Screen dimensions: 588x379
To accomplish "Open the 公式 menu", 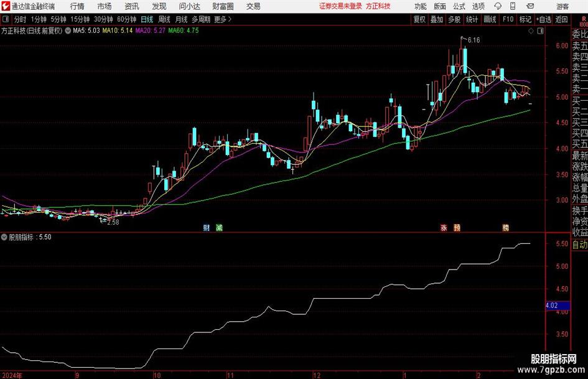I will point(459,6).
